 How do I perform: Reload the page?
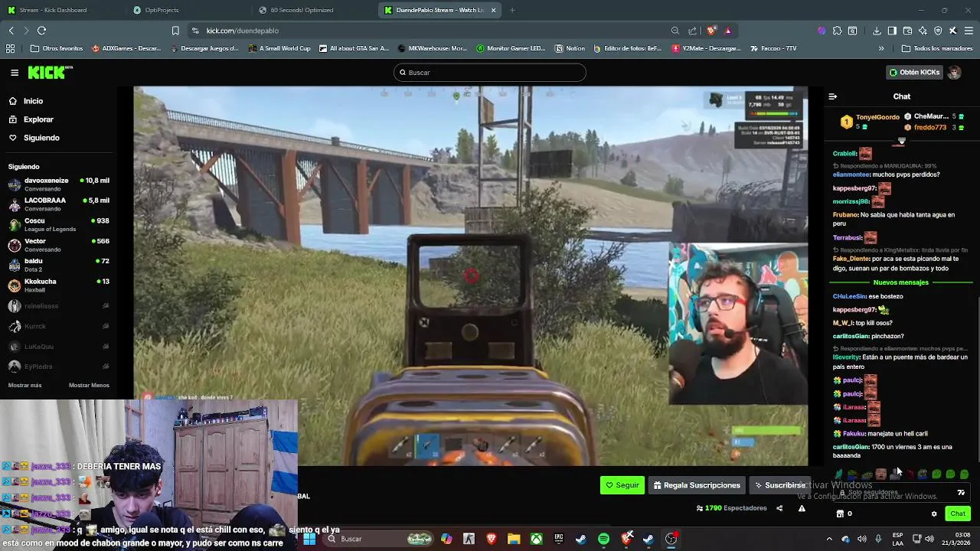pyautogui.click(x=41, y=31)
